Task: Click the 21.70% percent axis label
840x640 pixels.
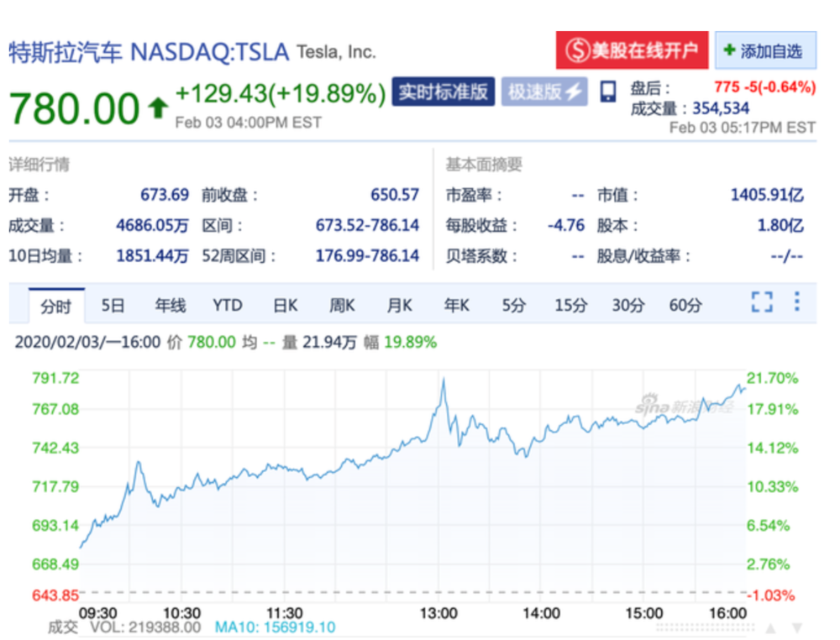Action: pyautogui.click(x=773, y=378)
